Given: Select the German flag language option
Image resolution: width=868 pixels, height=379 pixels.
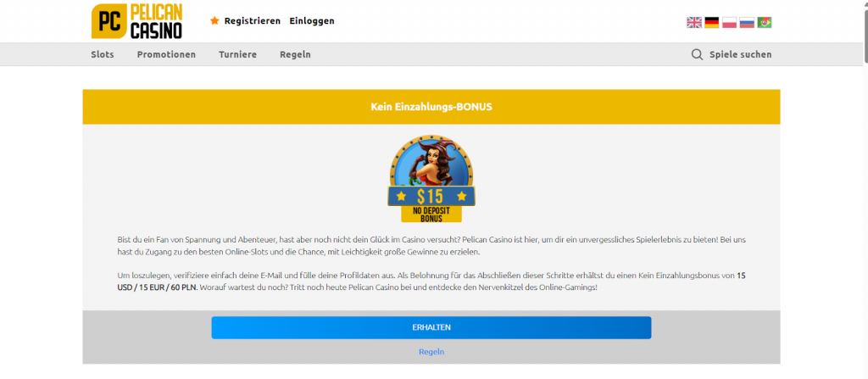Looking at the screenshot, I should coord(712,23).
